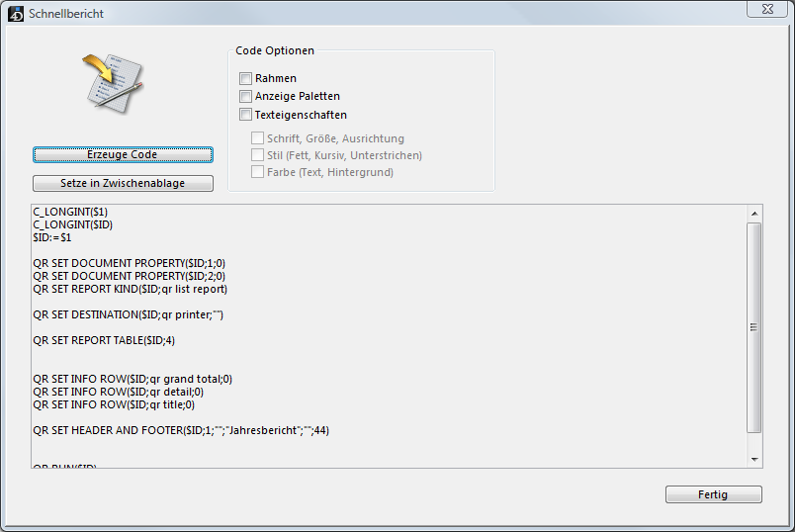This screenshot has height=532, width=795.
Task: Click the vertical scrollbar thumb
Action: point(754,326)
